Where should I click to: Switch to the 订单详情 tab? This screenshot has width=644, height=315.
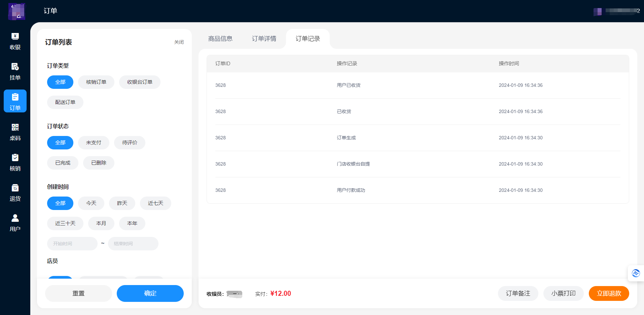(264, 39)
